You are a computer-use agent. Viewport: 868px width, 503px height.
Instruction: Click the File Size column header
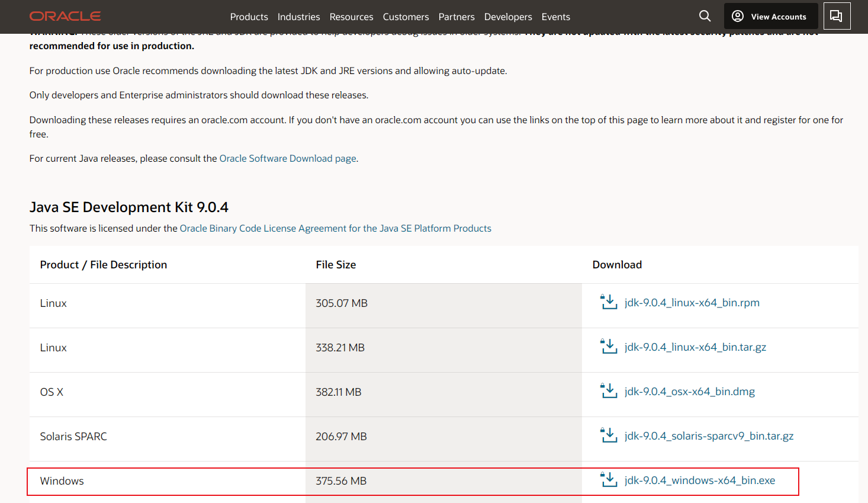(336, 265)
